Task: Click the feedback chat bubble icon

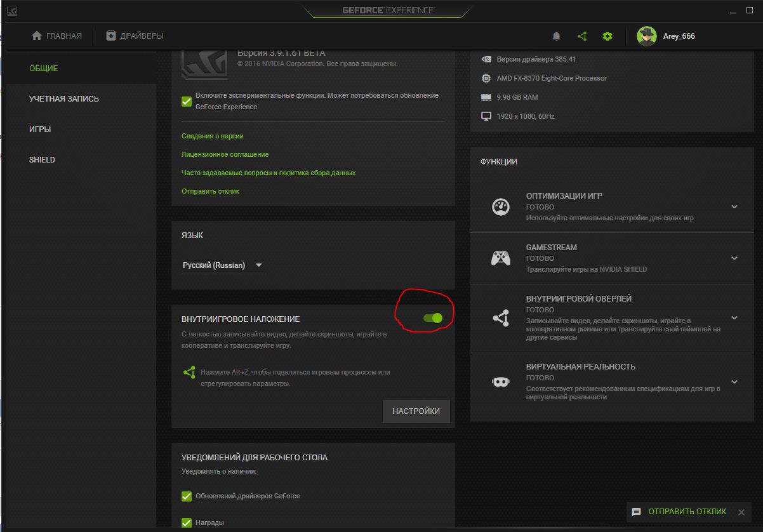Action: (x=636, y=512)
